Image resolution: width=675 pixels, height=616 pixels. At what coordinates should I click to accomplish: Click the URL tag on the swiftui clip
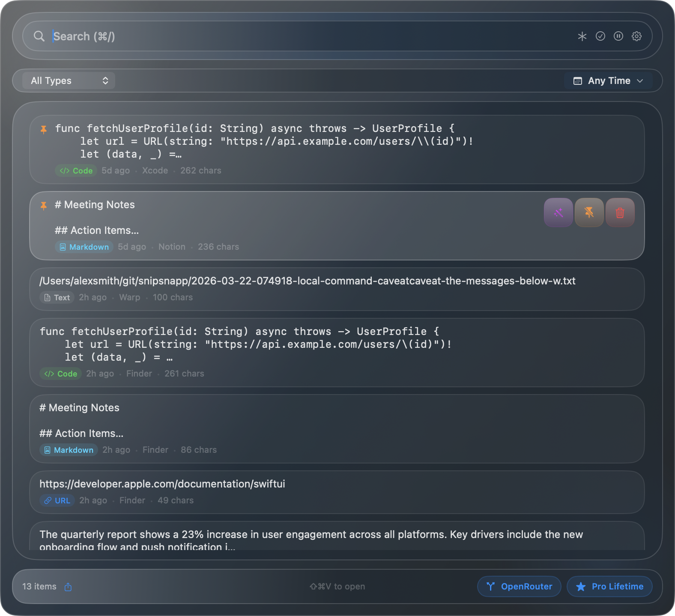tap(57, 500)
